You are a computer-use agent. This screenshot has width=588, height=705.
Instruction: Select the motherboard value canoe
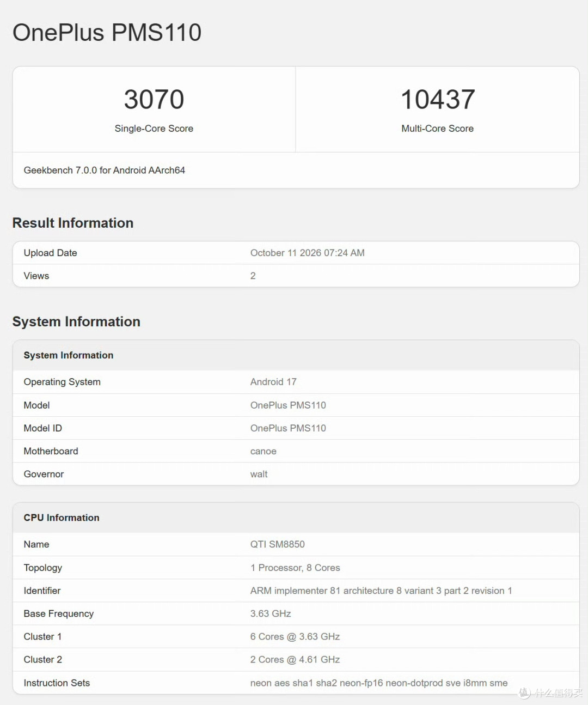(264, 451)
